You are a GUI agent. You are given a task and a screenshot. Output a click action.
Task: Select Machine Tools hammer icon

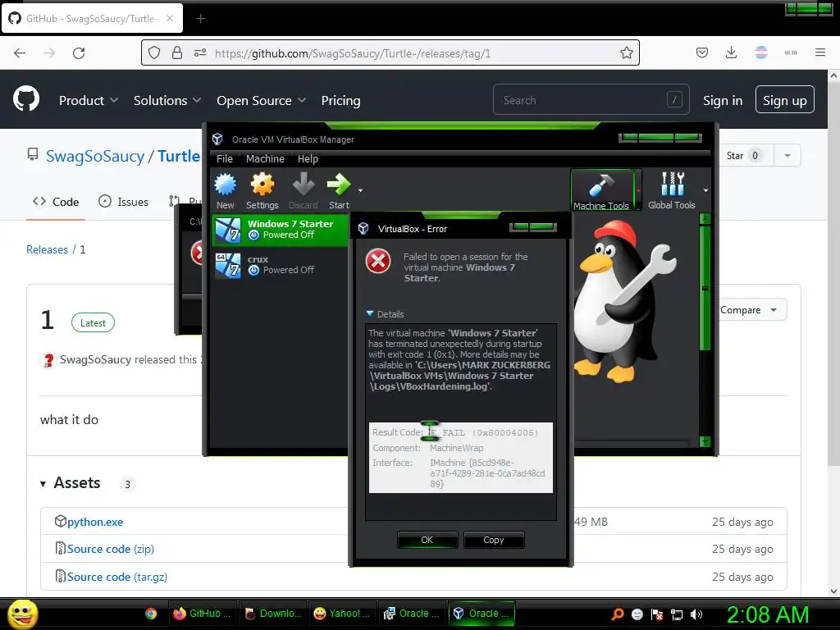601,186
